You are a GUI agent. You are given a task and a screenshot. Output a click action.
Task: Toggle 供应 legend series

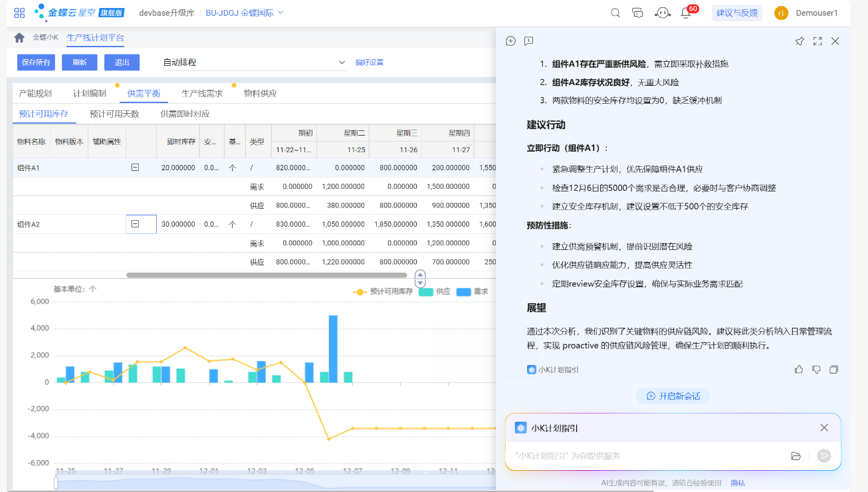point(435,291)
